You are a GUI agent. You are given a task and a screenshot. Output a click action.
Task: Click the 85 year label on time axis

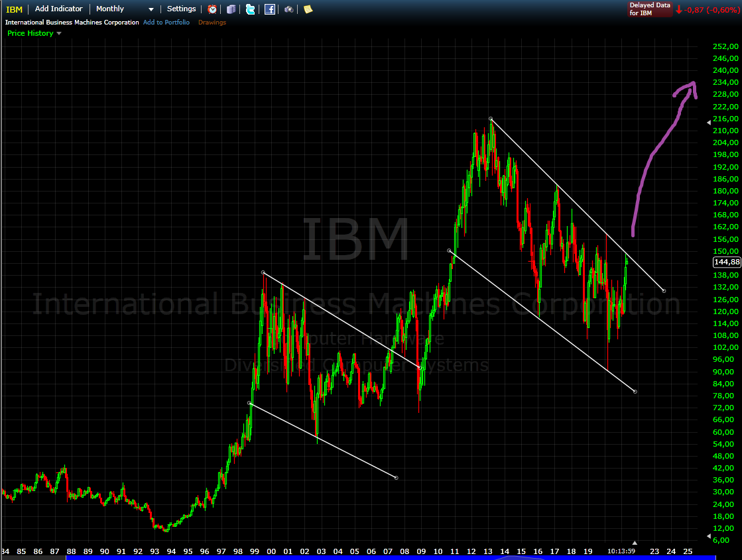21,551
